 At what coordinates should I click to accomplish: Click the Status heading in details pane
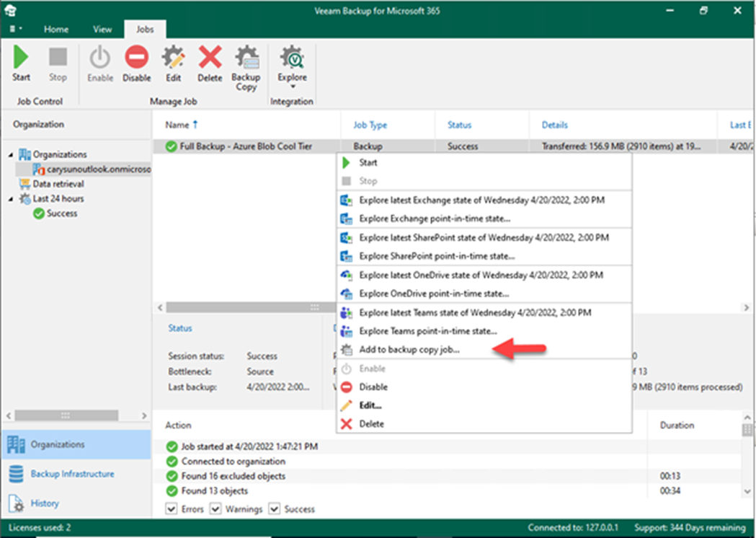(x=180, y=328)
